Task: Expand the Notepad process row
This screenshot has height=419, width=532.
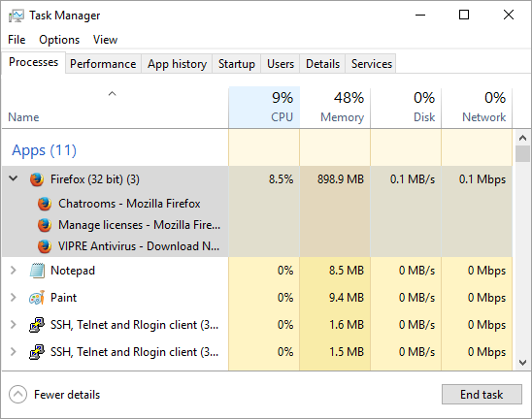Action: [x=14, y=271]
